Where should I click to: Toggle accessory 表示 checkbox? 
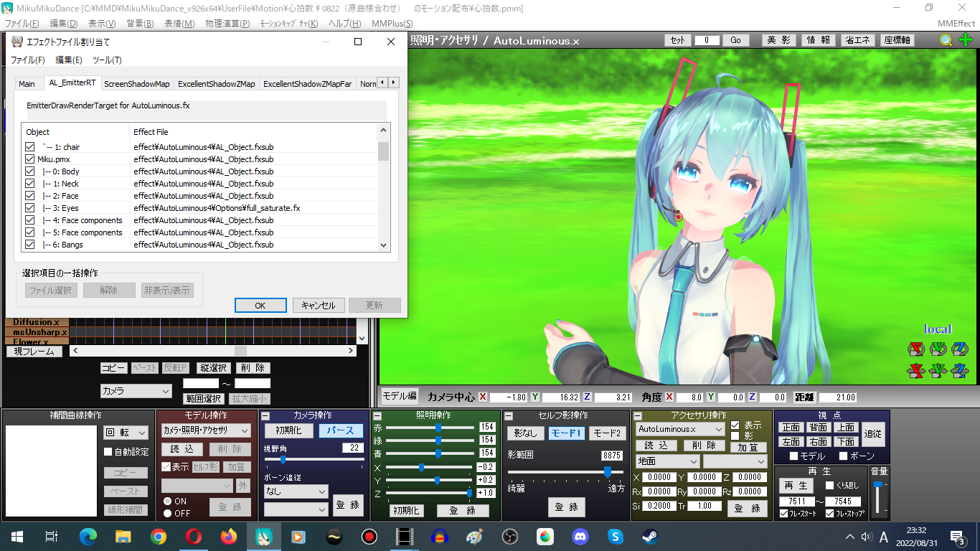[735, 425]
